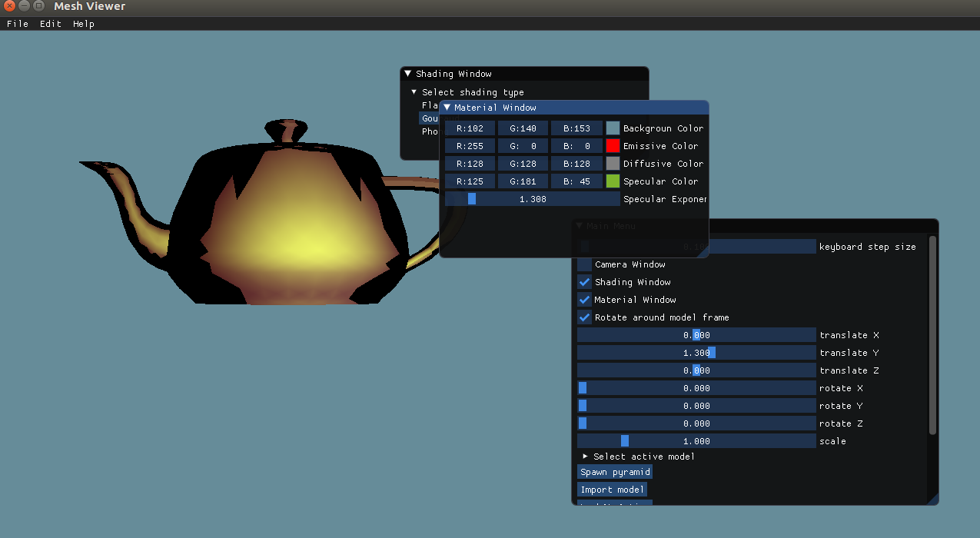980x538 pixels.
Task: Open the gray Diffusive Color swatch
Action: (613, 164)
